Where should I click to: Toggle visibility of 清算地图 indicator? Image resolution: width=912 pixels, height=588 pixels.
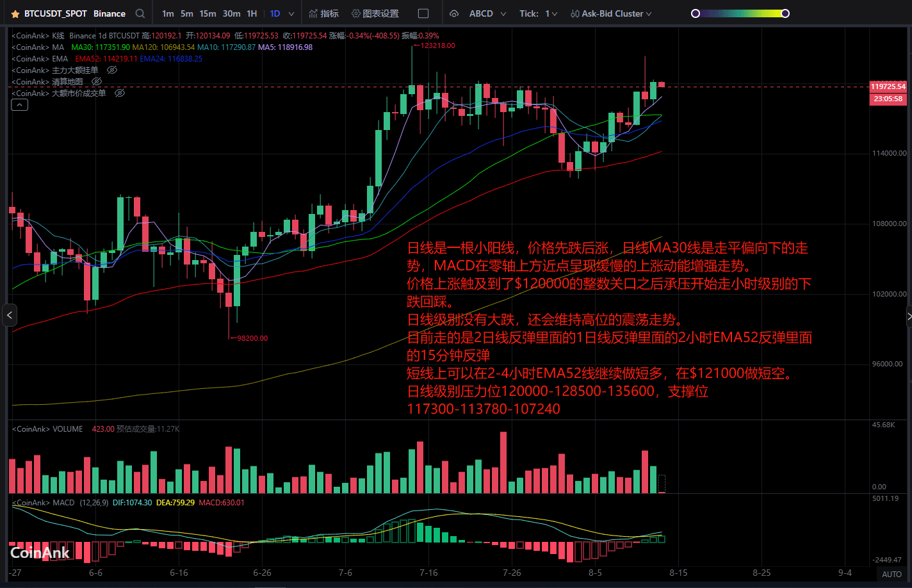coord(97,81)
